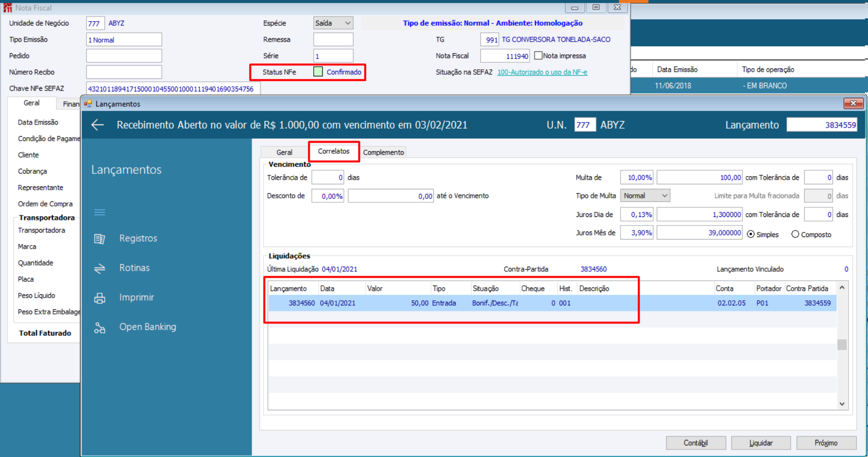Click the Liquidar button

(x=761, y=443)
